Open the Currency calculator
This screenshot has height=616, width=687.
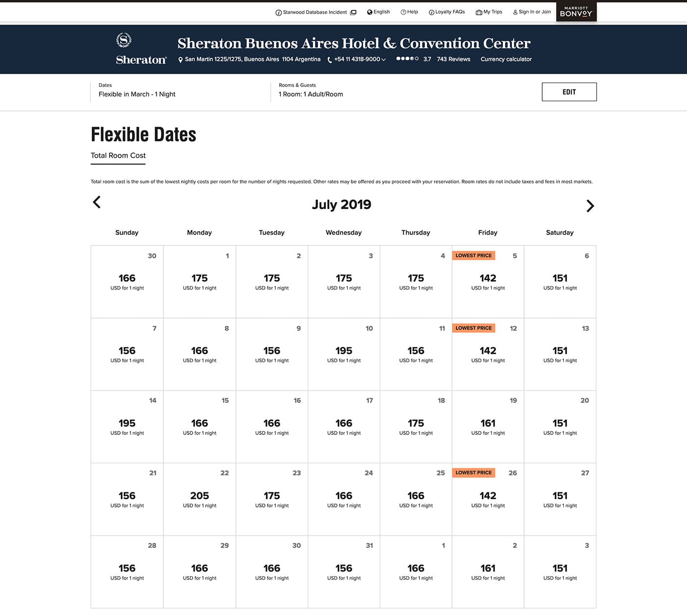point(506,59)
